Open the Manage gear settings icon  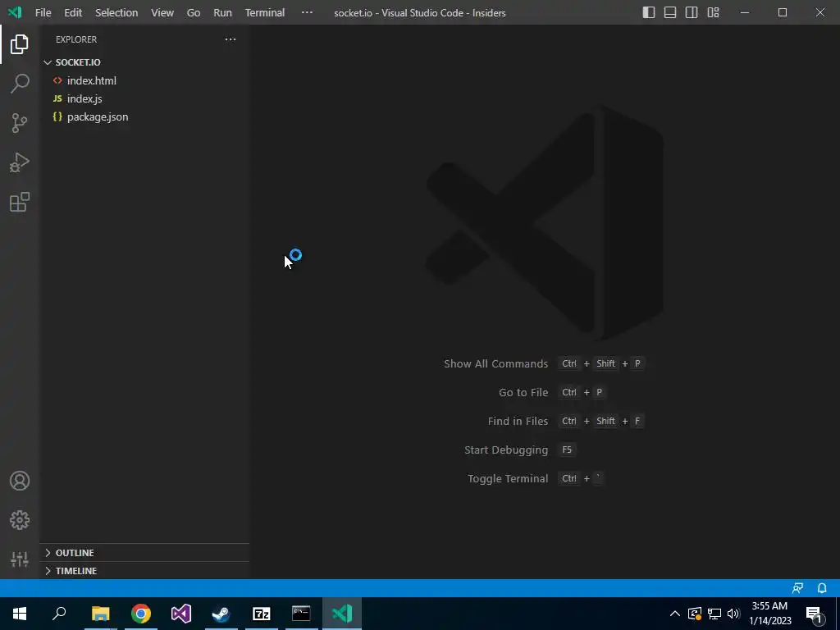(20, 520)
